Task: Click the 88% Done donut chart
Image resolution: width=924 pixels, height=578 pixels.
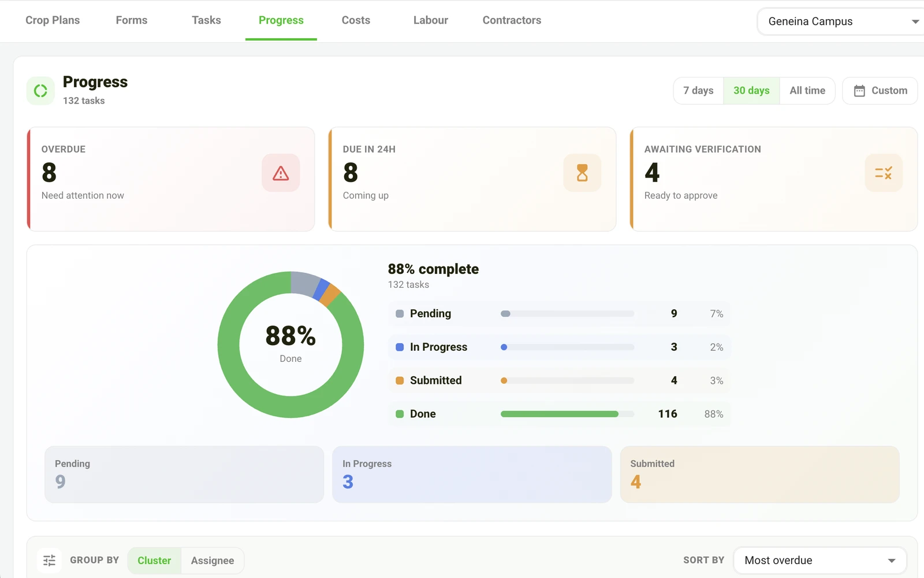Action: (x=290, y=344)
